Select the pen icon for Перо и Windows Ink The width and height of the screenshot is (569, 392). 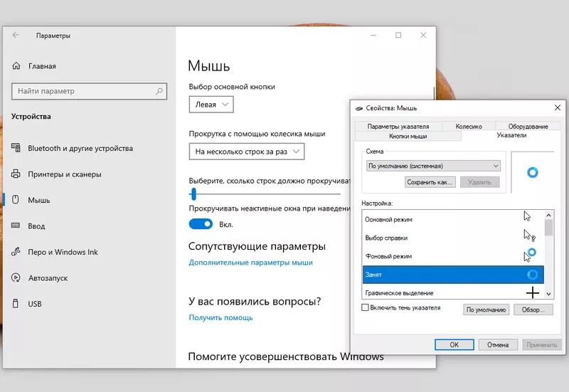coord(16,251)
